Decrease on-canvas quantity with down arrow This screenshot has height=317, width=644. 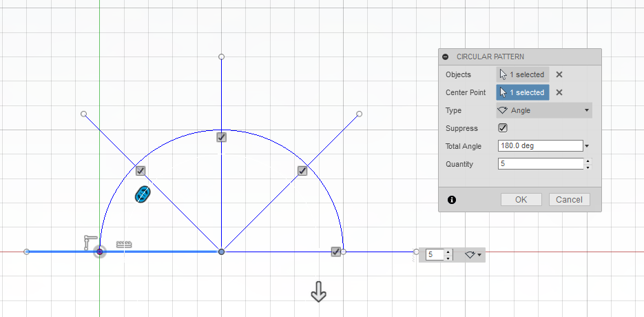(448, 258)
